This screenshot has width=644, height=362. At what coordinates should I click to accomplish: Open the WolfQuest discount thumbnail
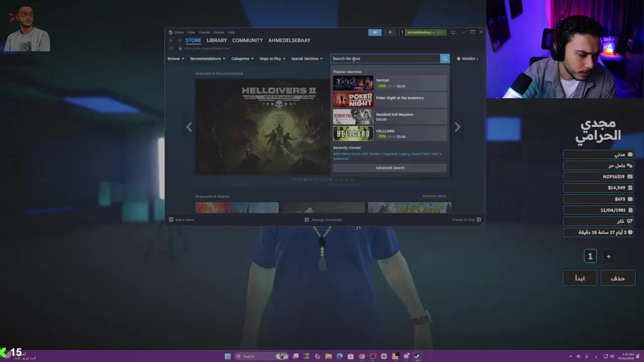(410, 208)
